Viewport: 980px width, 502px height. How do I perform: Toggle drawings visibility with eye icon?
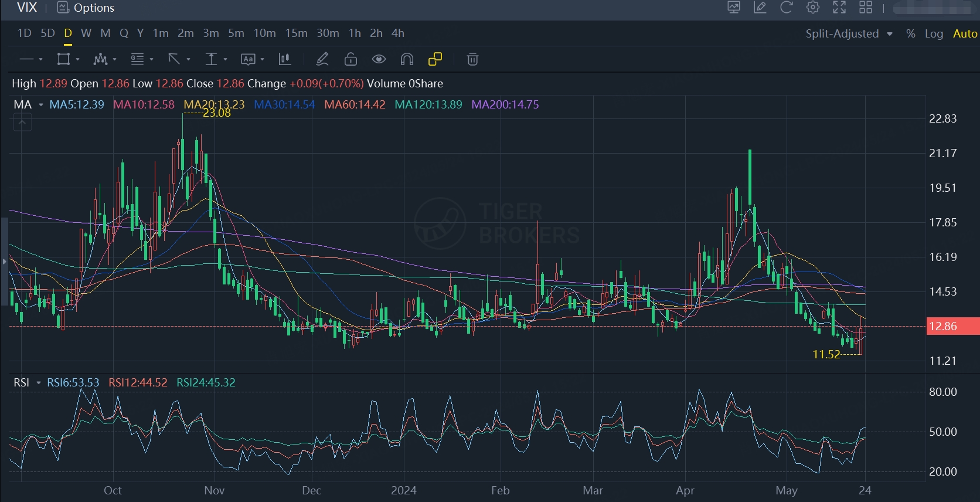[x=379, y=59]
